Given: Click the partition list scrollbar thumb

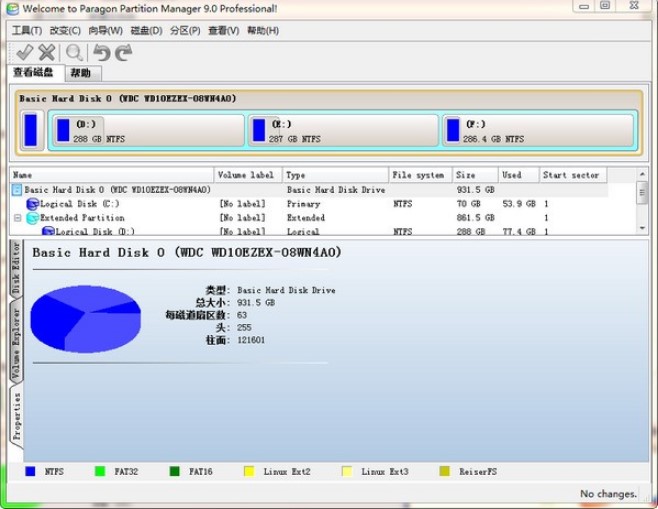Looking at the screenshot, I should pos(642,193).
